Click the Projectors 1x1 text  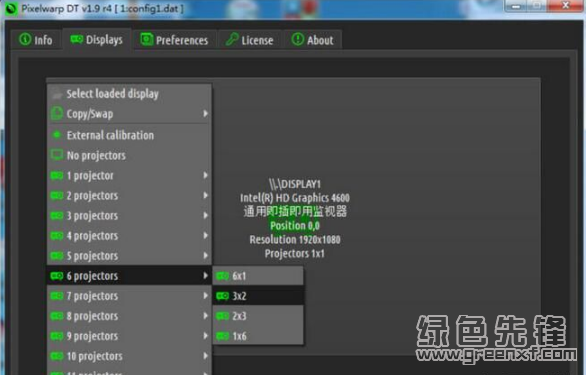coord(295,253)
